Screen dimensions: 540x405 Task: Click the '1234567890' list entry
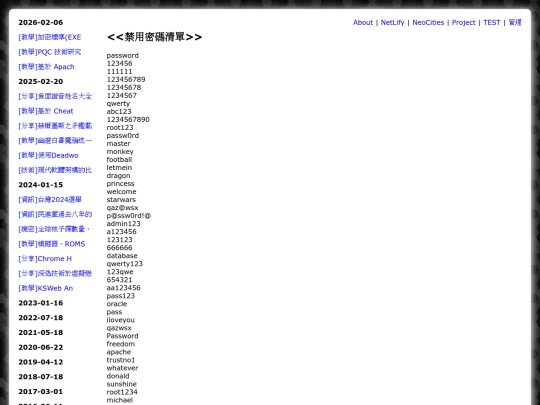[x=128, y=120]
